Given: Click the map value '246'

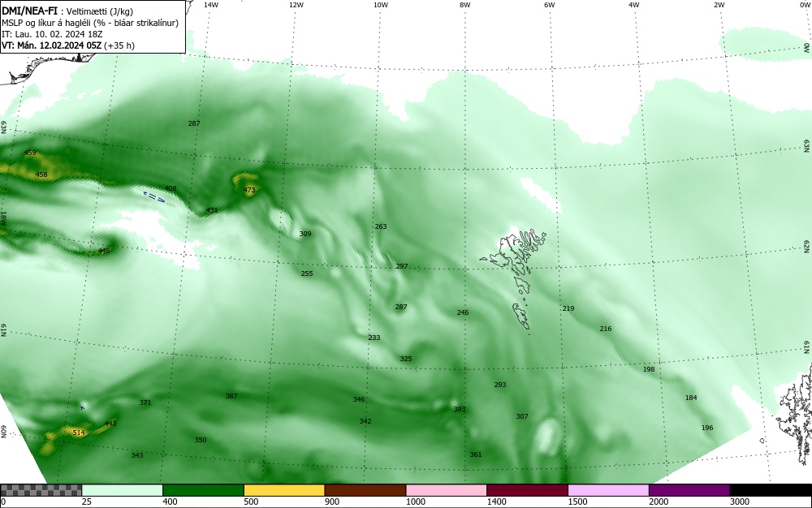Looking at the screenshot, I should tap(463, 312).
